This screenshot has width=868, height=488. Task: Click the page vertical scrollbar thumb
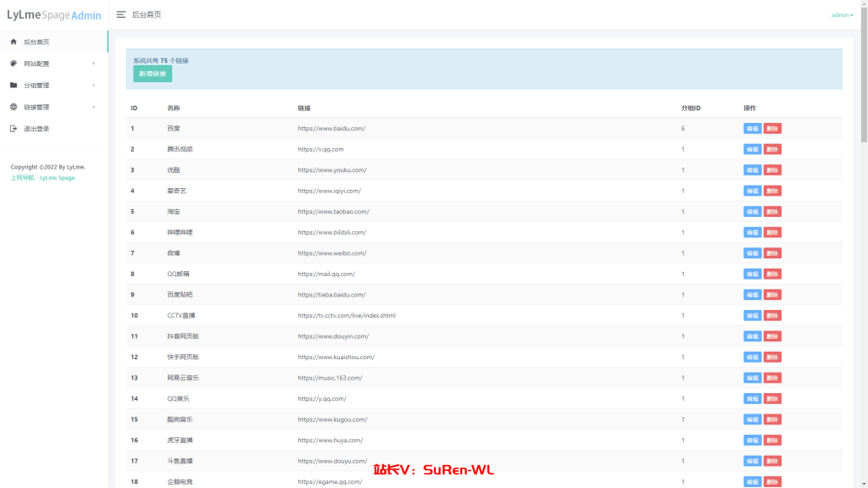[x=864, y=75]
